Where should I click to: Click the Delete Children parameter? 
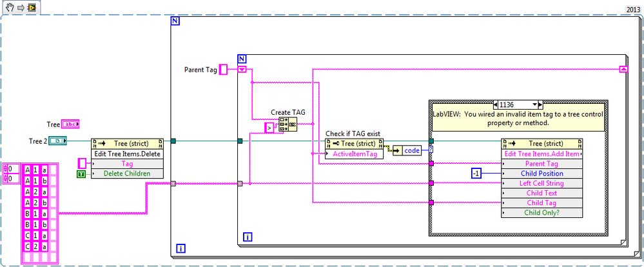click(127, 173)
